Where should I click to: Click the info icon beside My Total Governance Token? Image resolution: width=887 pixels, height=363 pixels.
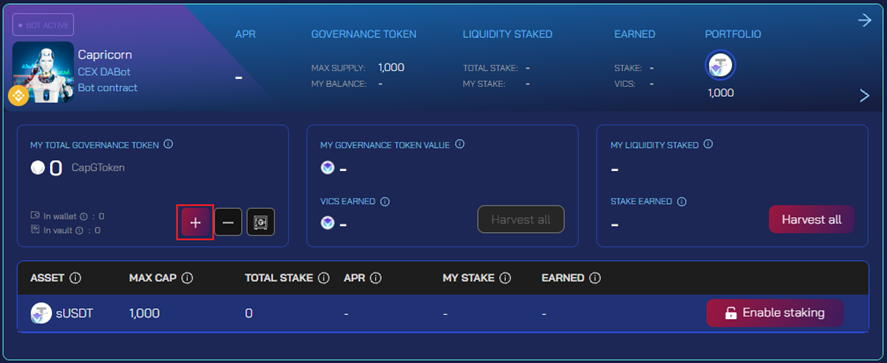tap(168, 144)
